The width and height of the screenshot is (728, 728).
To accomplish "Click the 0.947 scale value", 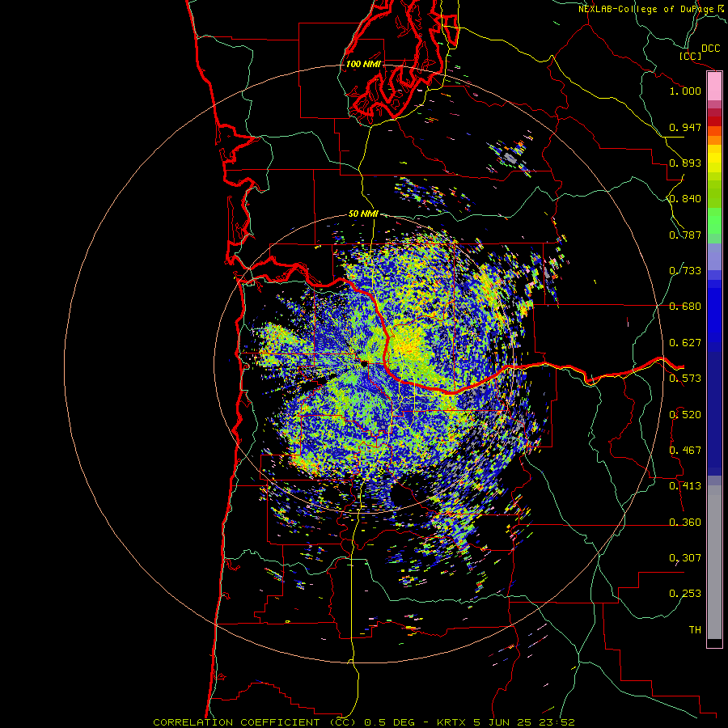I will (685, 127).
